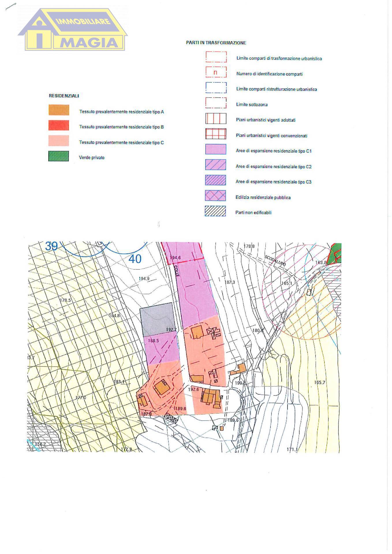Screen dimensions: 392x554
Task: Click the pink tipo C residential swatch
Action: [59, 141]
